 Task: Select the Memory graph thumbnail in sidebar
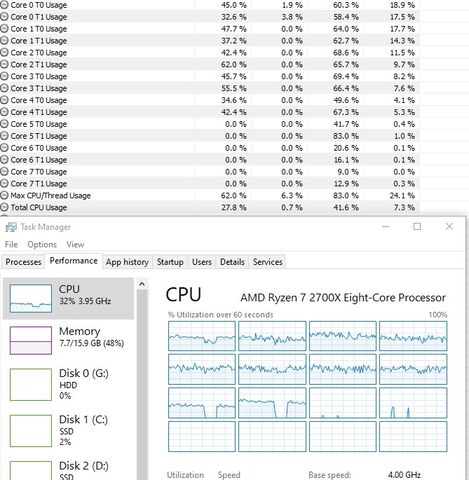[x=31, y=340]
